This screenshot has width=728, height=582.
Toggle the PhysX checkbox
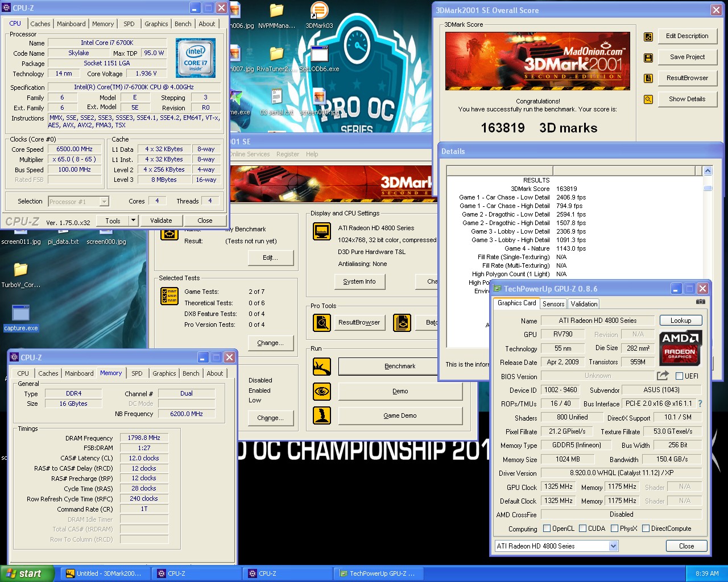coord(615,529)
